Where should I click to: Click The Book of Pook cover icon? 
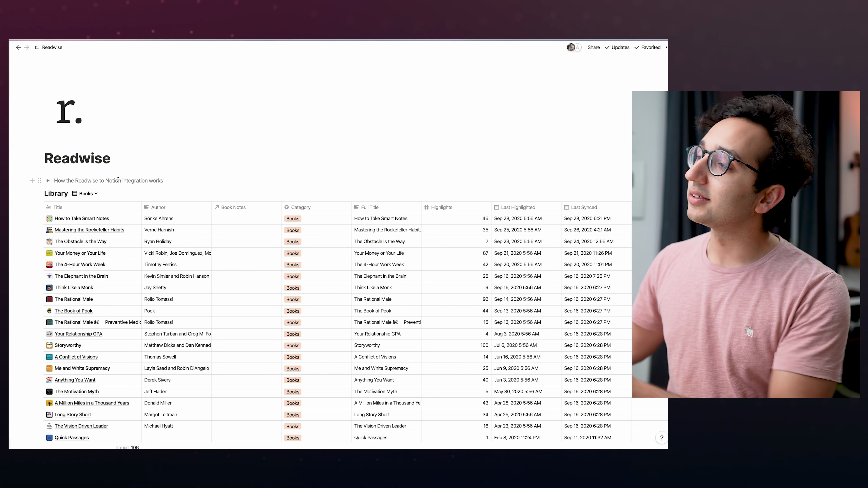click(49, 311)
